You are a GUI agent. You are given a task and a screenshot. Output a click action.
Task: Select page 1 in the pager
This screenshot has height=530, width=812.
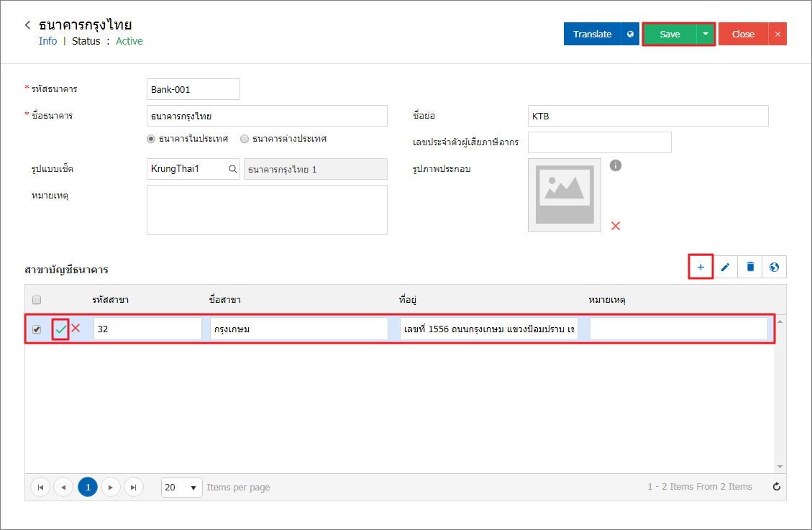tap(88, 487)
